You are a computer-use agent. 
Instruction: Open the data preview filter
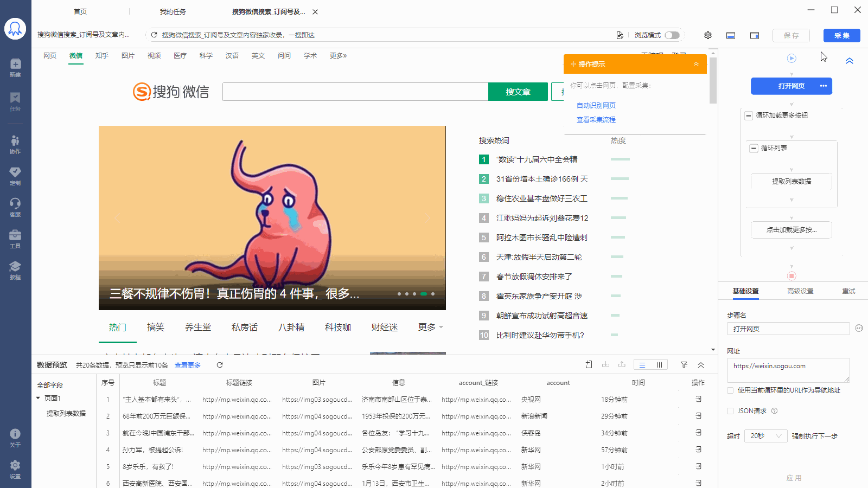coord(684,365)
